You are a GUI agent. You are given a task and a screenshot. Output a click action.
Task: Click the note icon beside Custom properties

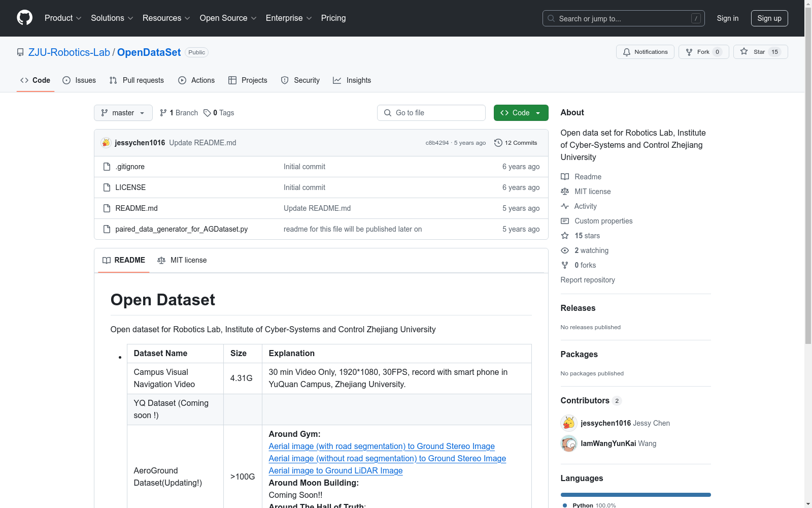pos(565,221)
